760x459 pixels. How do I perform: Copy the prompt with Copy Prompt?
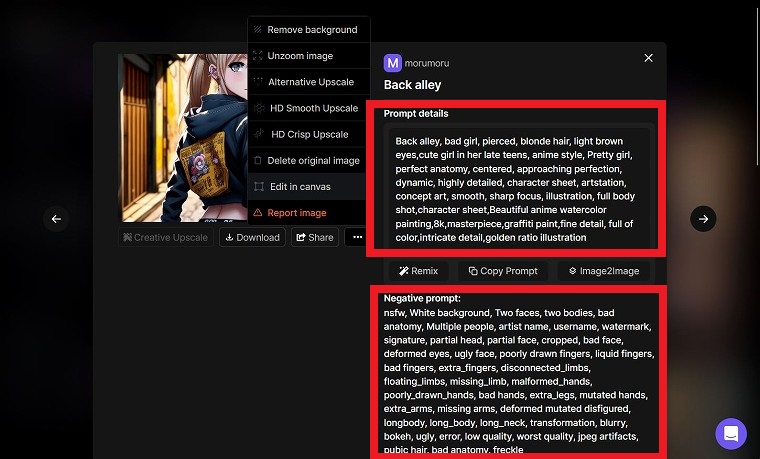503,271
